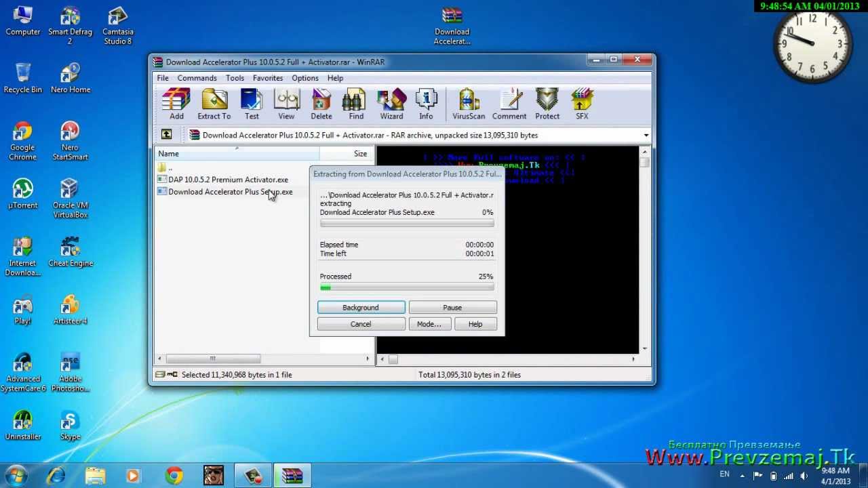Pause the extraction
868x488 pixels.
coord(452,308)
